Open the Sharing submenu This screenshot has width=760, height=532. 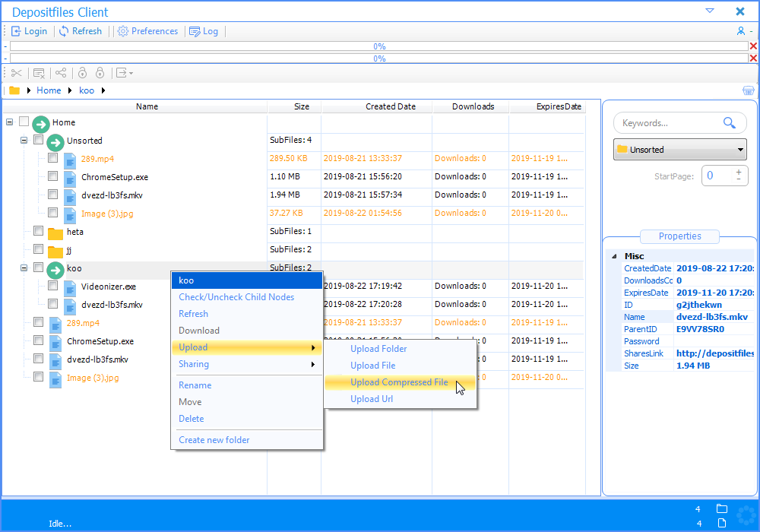(247, 364)
